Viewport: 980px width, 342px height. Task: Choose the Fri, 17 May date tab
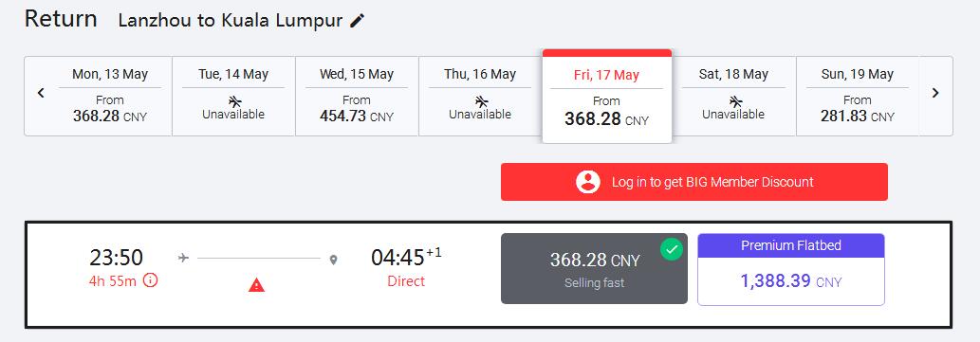(607, 96)
